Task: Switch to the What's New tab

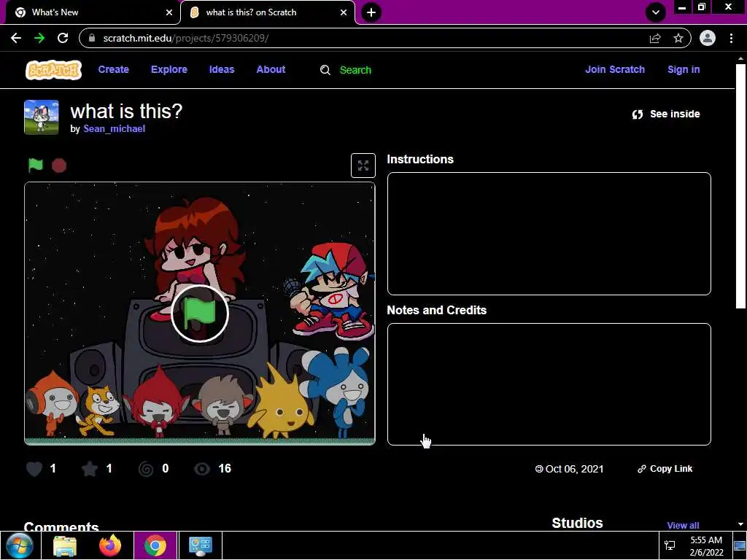Action: pos(93,12)
